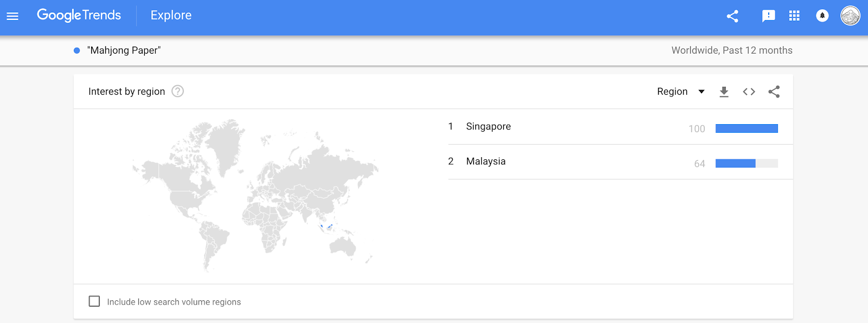Expand the Region dropdown arrow
The height and width of the screenshot is (323, 868).
pos(701,92)
